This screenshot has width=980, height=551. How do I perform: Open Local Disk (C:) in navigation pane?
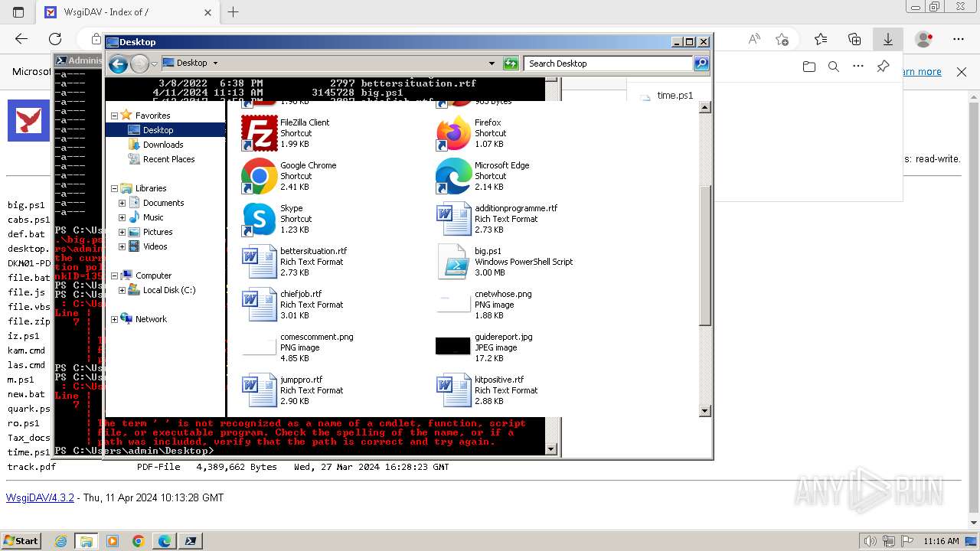pos(169,290)
